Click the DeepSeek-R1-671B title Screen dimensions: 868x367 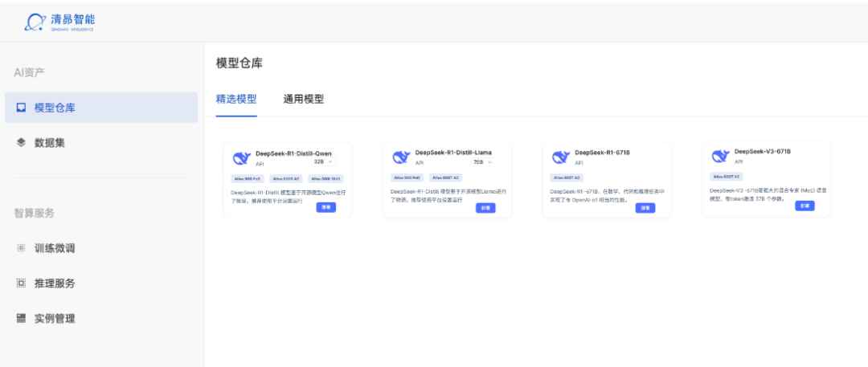click(x=602, y=153)
